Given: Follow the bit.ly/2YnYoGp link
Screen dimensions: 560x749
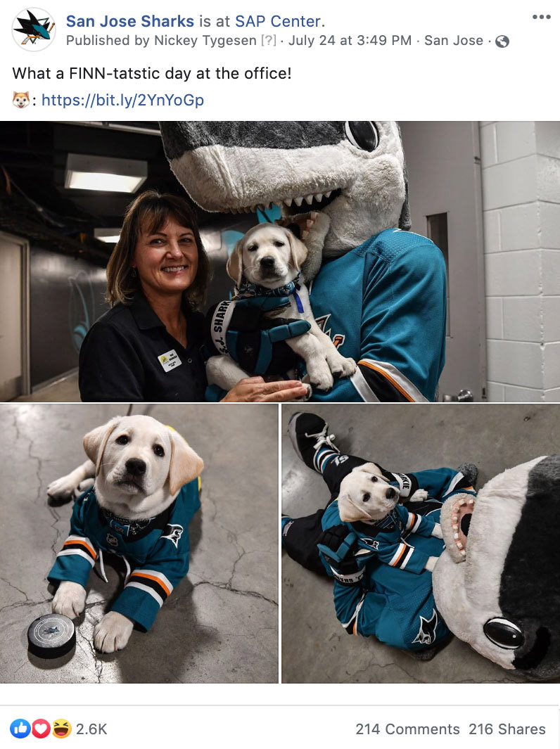Looking at the screenshot, I should pyautogui.click(x=123, y=100).
